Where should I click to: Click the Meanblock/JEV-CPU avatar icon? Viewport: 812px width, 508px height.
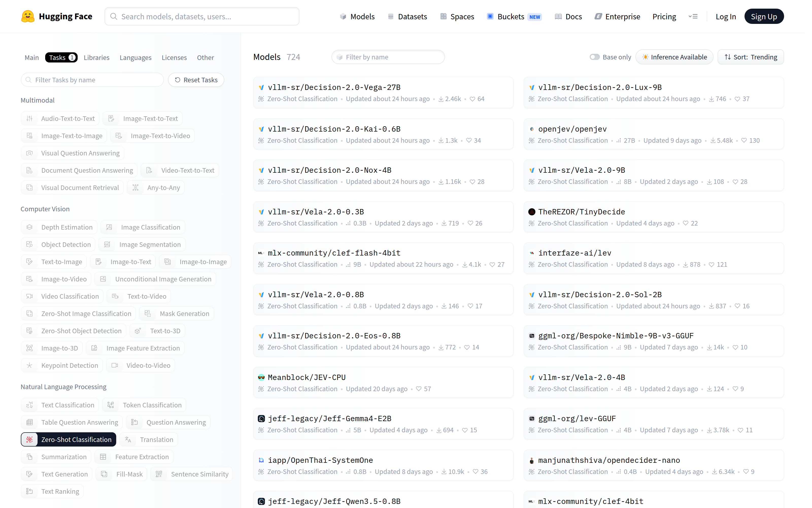(261, 377)
